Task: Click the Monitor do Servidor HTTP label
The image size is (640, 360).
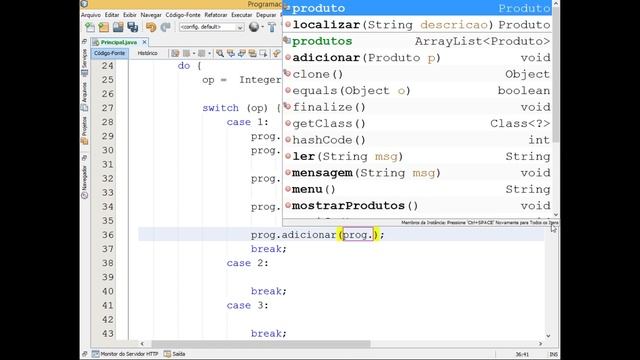Action: point(129,354)
